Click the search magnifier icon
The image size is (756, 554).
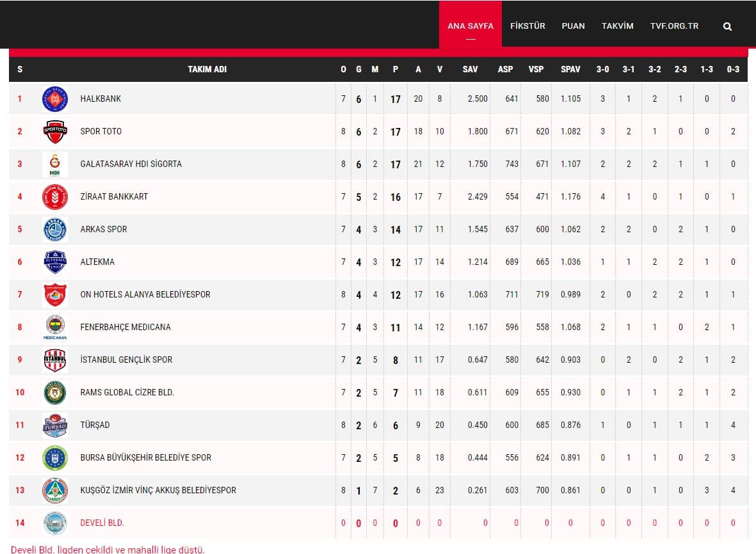tap(727, 26)
